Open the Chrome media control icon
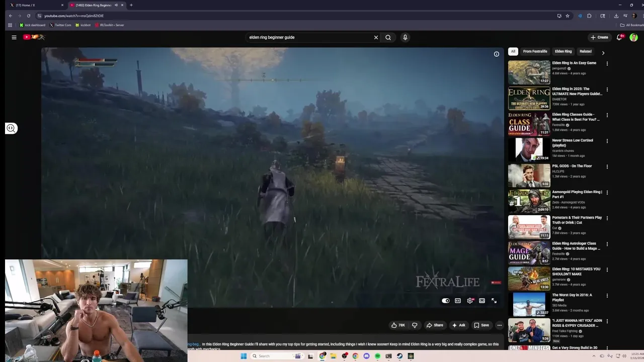 tap(624, 16)
